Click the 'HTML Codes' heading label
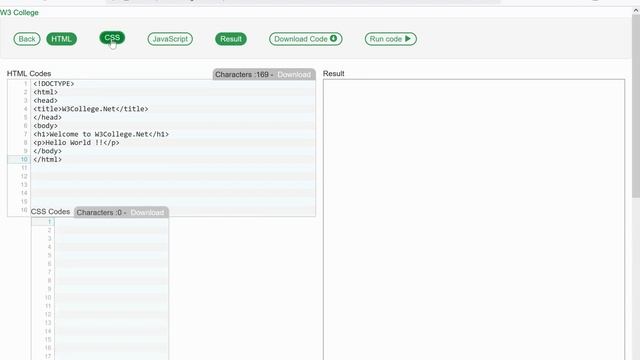This screenshot has width=640, height=360. pos(29,74)
